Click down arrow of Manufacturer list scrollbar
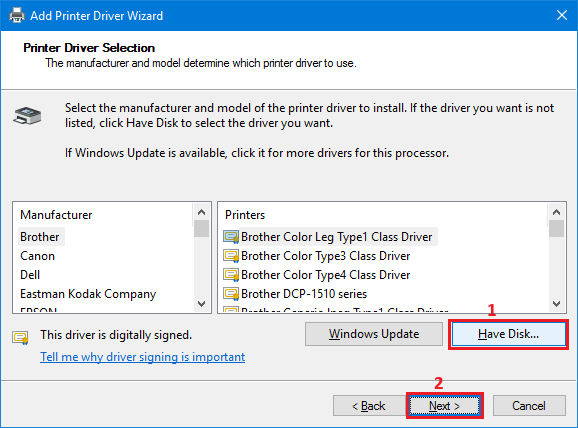This screenshot has height=428, width=578. click(201, 304)
